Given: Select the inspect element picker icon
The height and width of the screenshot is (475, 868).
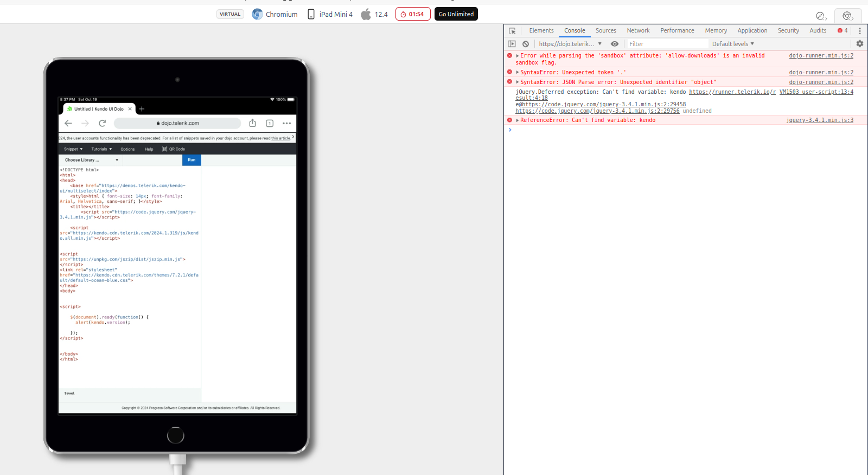Looking at the screenshot, I should pos(512,31).
